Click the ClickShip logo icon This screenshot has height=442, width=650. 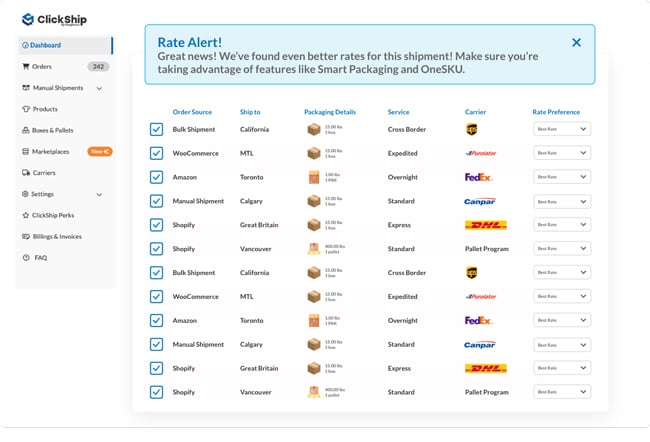28,19
